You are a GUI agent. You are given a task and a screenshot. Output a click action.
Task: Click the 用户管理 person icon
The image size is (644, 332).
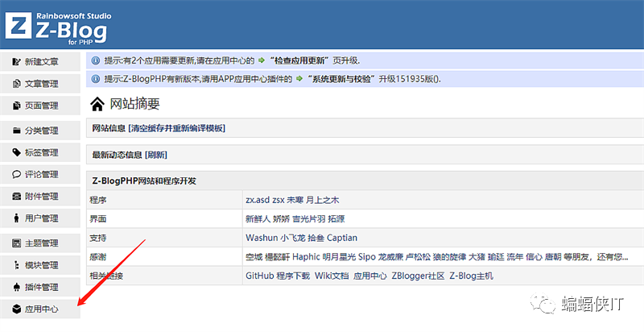(x=16, y=218)
